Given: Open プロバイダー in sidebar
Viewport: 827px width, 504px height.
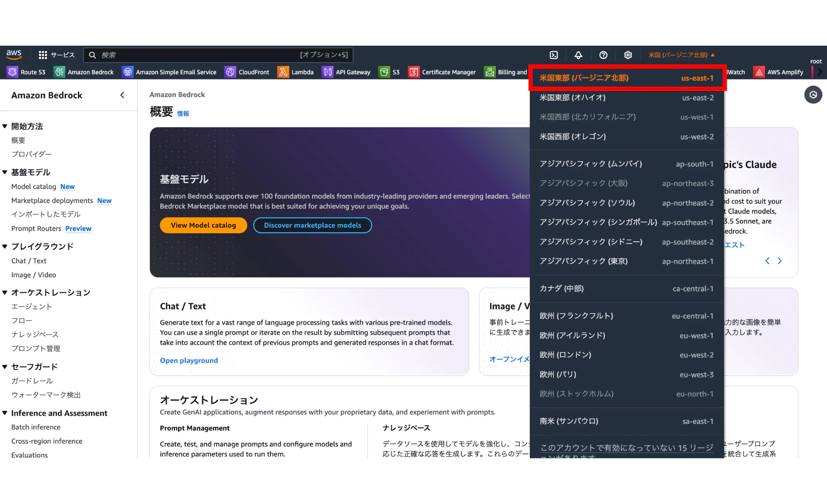Looking at the screenshot, I should [x=31, y=154].
